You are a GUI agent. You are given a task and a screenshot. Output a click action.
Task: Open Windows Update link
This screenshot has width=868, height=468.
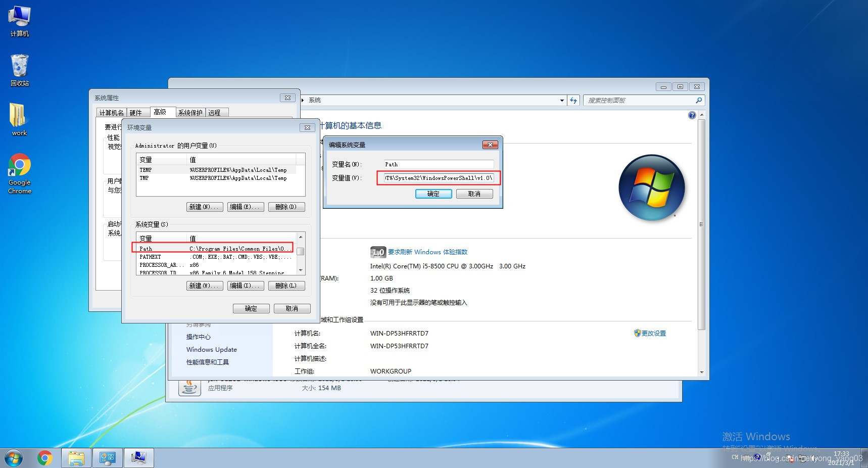click(211, 349)
